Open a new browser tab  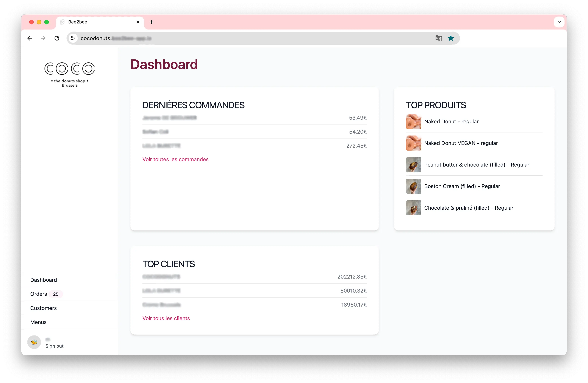151,22
